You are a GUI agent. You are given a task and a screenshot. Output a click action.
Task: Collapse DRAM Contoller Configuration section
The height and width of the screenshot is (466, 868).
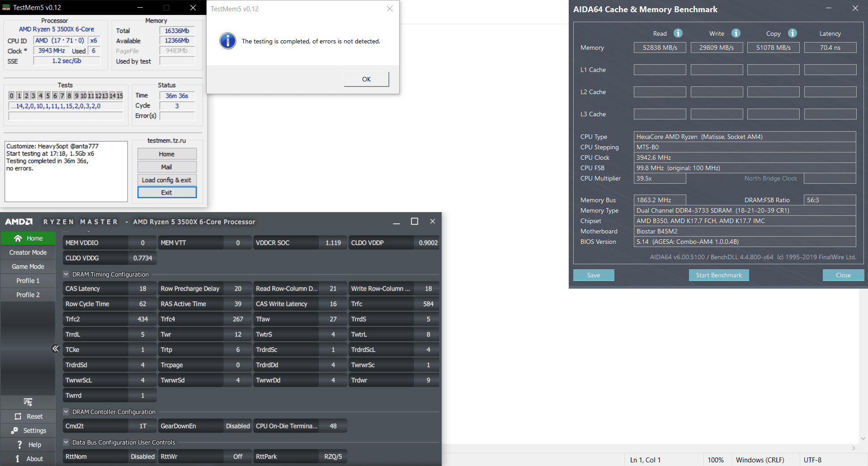coord(66,412)
